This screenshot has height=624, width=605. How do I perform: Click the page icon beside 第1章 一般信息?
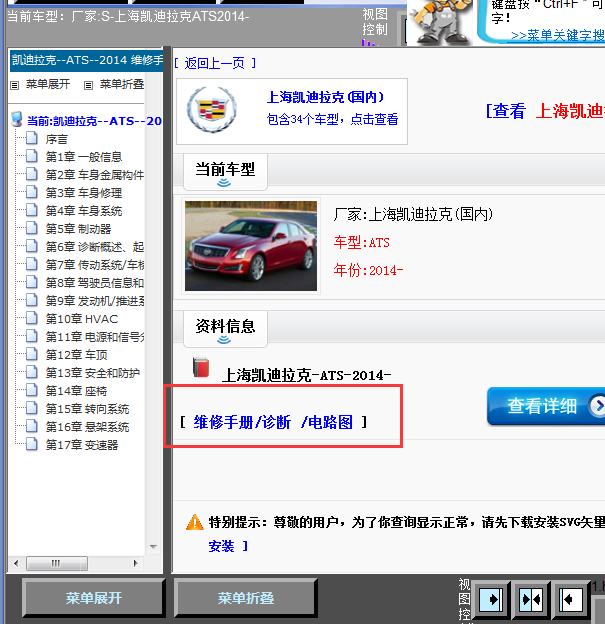(32, 156)
